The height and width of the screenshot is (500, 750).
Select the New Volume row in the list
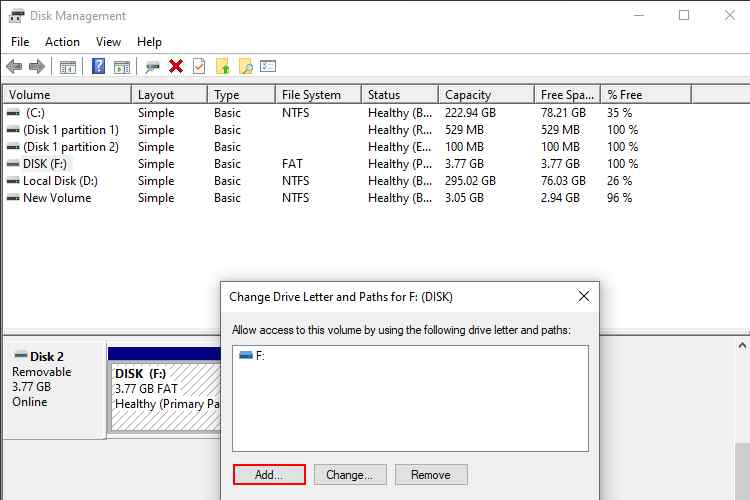[56, 198]
